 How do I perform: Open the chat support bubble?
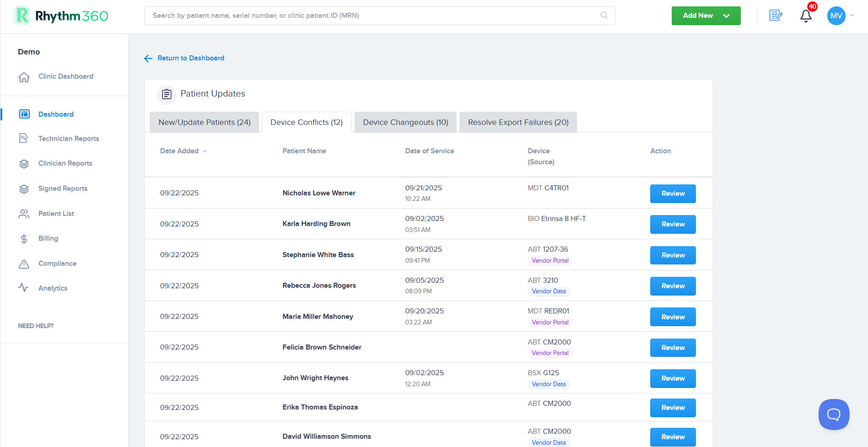pyautogui.click(x=834, y=415)
